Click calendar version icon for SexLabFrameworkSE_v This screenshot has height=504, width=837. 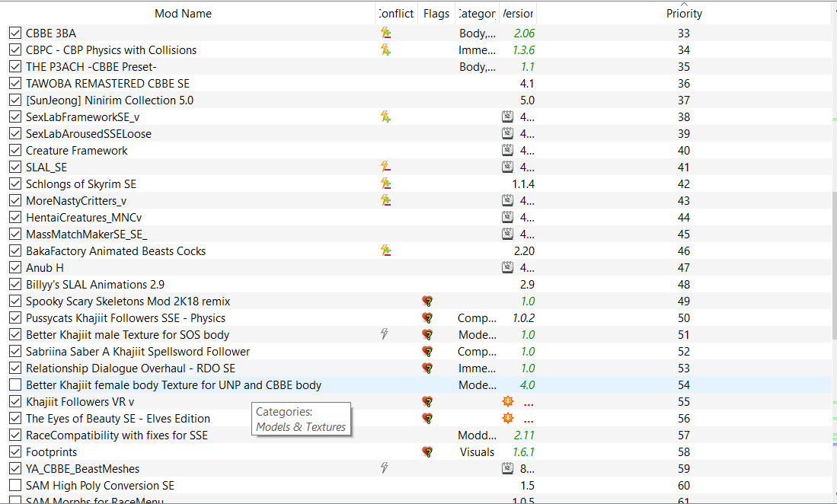click(508, 116)
